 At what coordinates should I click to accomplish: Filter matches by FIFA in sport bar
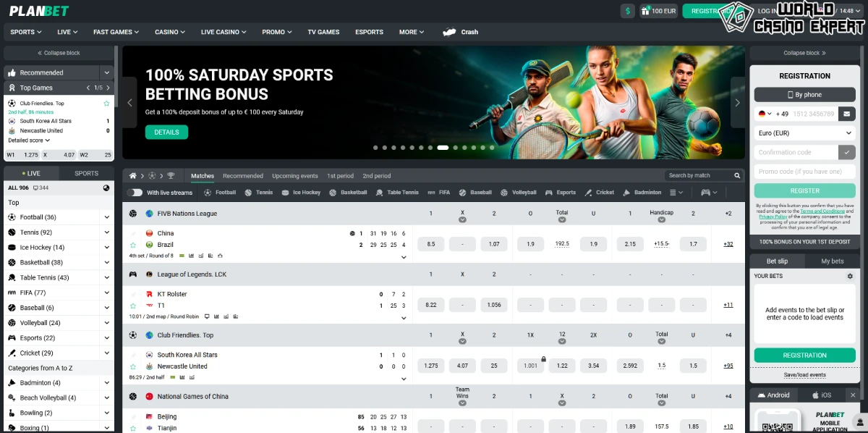[x=438, y=193]
